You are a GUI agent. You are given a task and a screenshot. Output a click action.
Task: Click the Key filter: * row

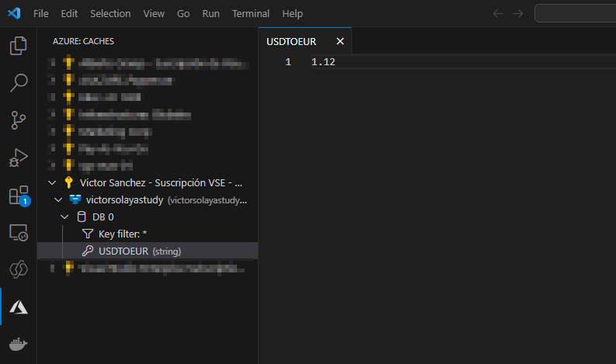click(148, 234)
